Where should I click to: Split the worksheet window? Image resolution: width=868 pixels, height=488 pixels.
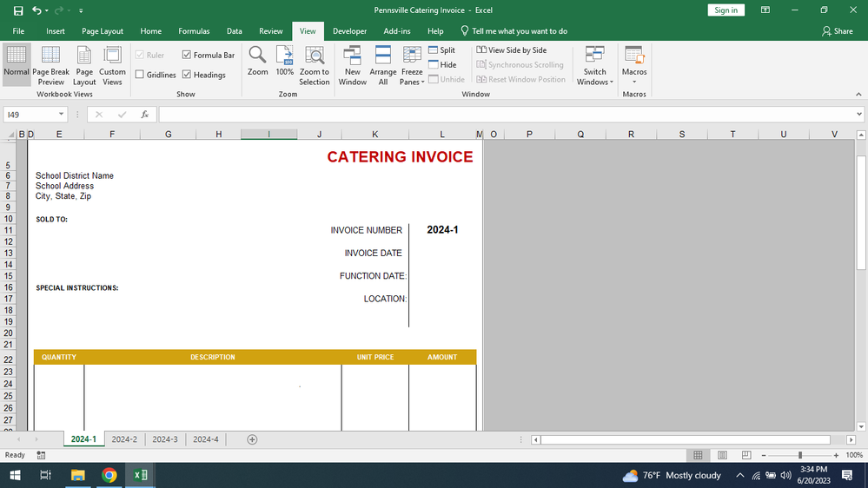point(441,49)
